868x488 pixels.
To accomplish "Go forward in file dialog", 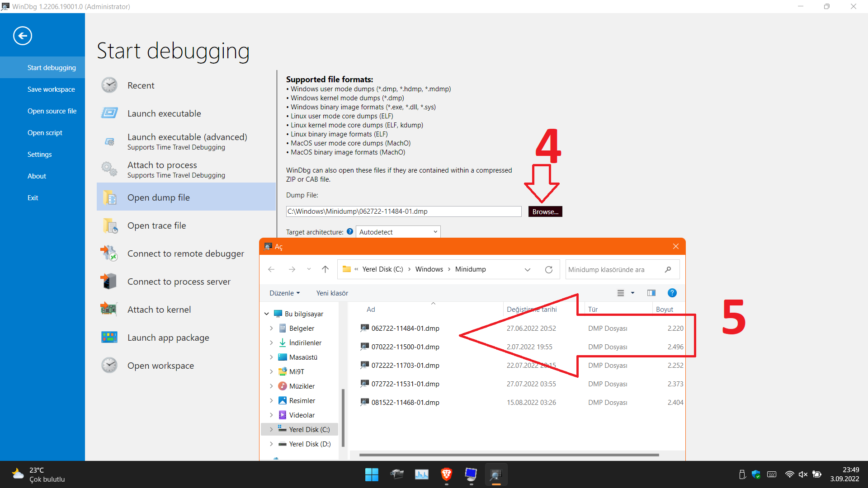I will pyautogui.click(x=292, y=269).
